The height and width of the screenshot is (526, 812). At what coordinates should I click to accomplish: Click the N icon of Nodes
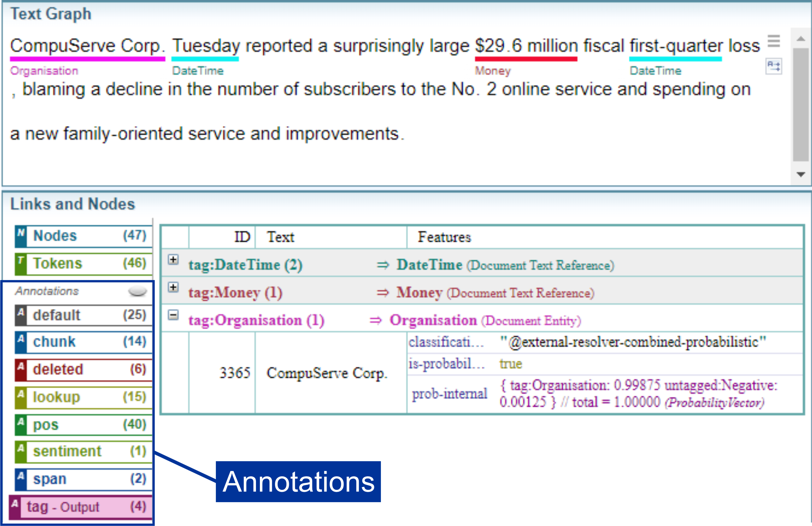coord(21,236)
